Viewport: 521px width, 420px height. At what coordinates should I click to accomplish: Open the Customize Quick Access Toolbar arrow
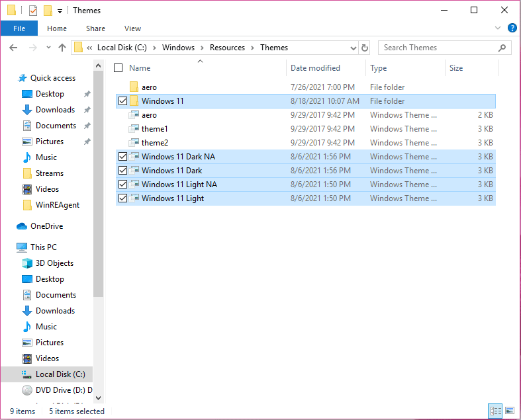click(x=60, y=11)
